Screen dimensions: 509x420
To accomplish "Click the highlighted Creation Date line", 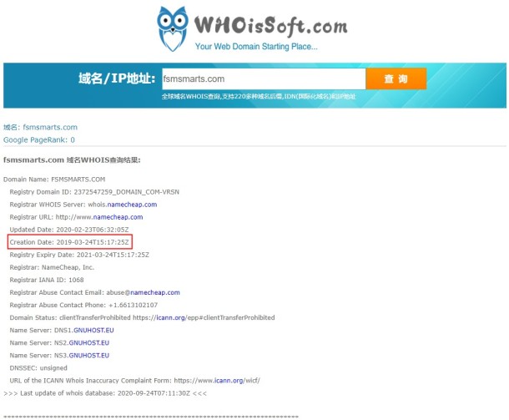I will coord(69,242).
